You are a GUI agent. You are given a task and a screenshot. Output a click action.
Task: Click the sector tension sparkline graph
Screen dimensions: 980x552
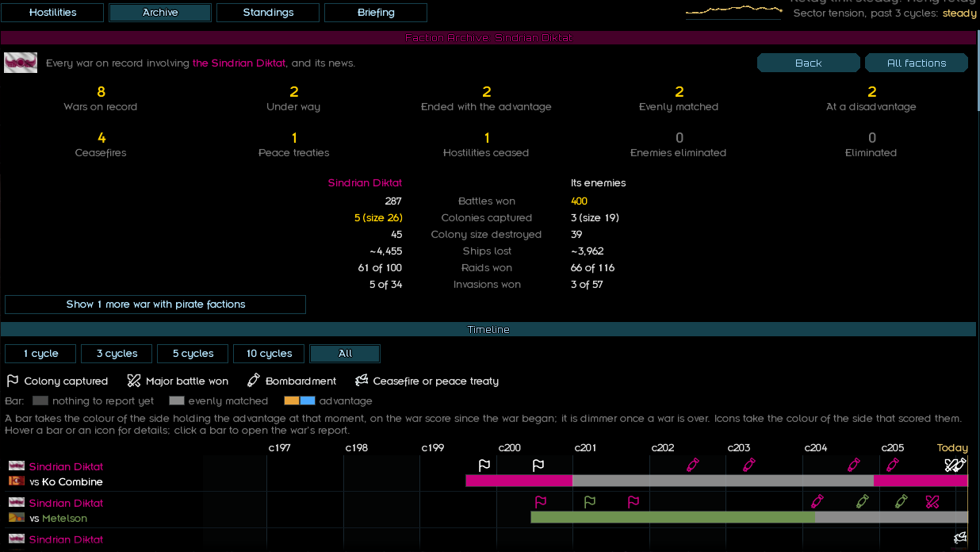point(734,10)
